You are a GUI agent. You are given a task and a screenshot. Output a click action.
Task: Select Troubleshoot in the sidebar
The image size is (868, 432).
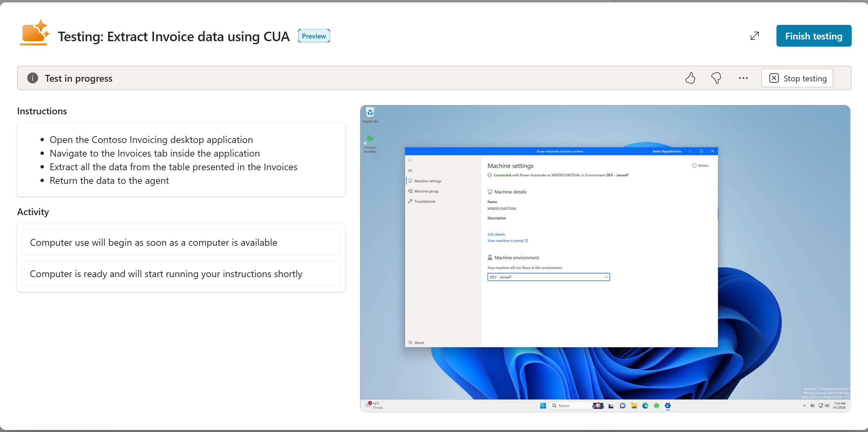click(424, 202)
